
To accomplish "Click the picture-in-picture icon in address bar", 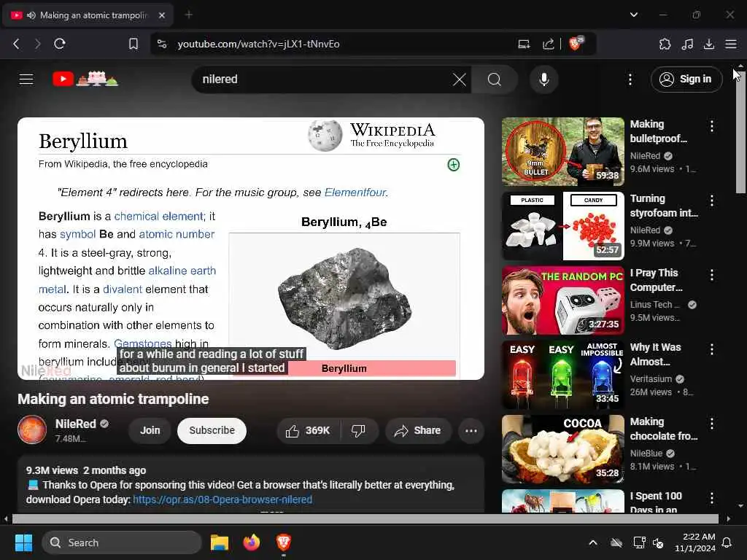I will (x=524, y=44).
